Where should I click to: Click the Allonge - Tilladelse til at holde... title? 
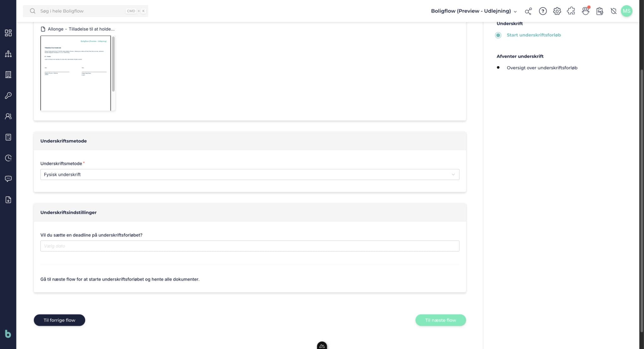[x=81, y=29]
